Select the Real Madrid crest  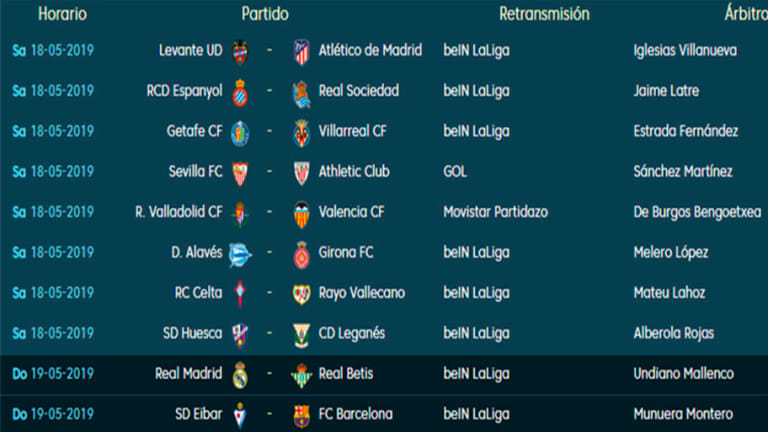240,375
